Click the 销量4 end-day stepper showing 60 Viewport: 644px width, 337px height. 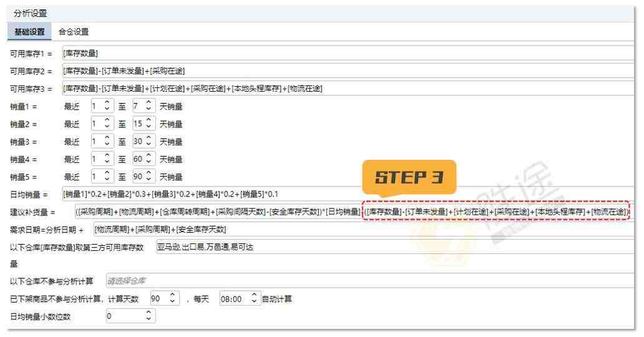(143, 159)
